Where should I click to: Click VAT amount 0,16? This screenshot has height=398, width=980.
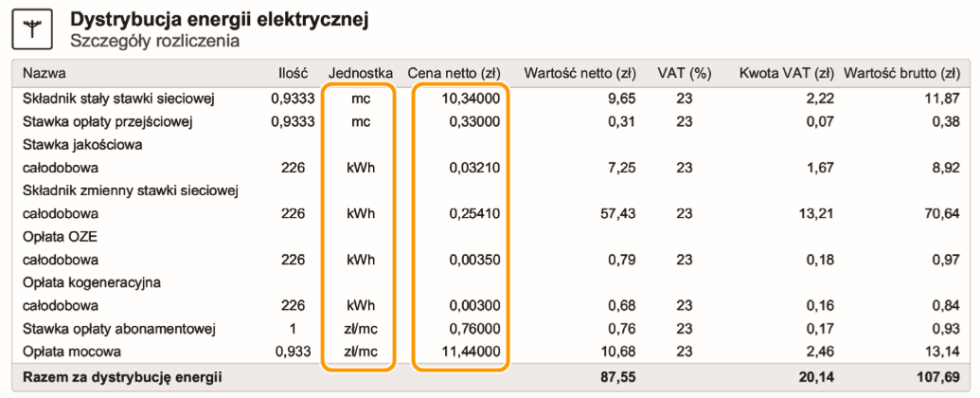tap(820, 305)
